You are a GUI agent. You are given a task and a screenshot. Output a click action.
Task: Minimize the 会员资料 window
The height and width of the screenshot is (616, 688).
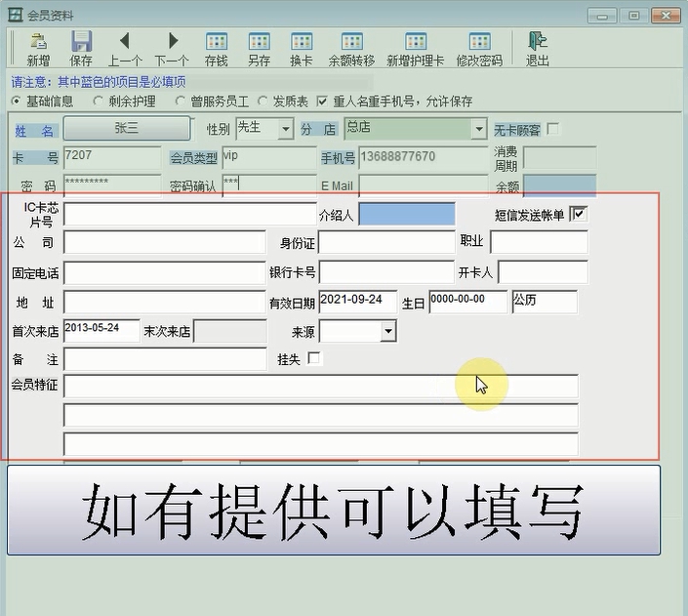[x=602, y=17]
